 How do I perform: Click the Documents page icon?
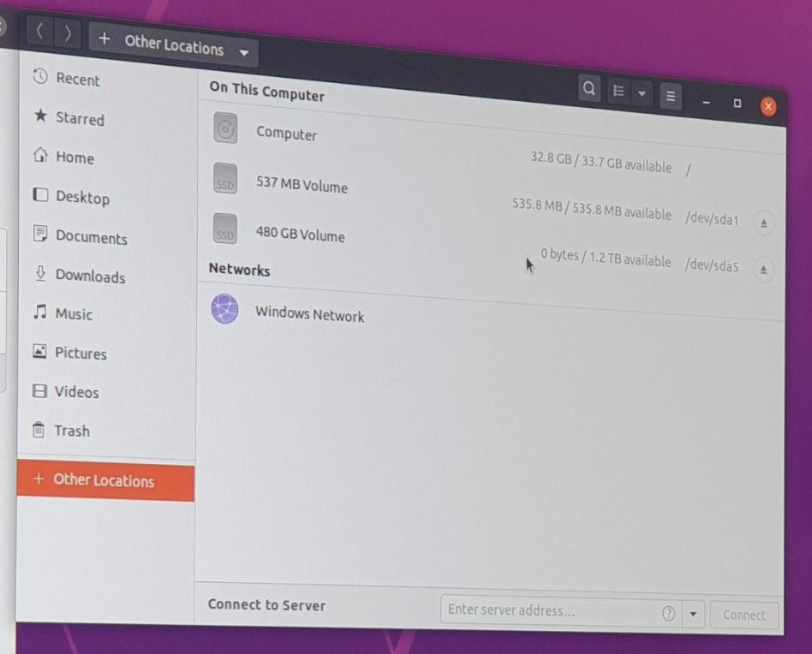[x=40, y=234]
